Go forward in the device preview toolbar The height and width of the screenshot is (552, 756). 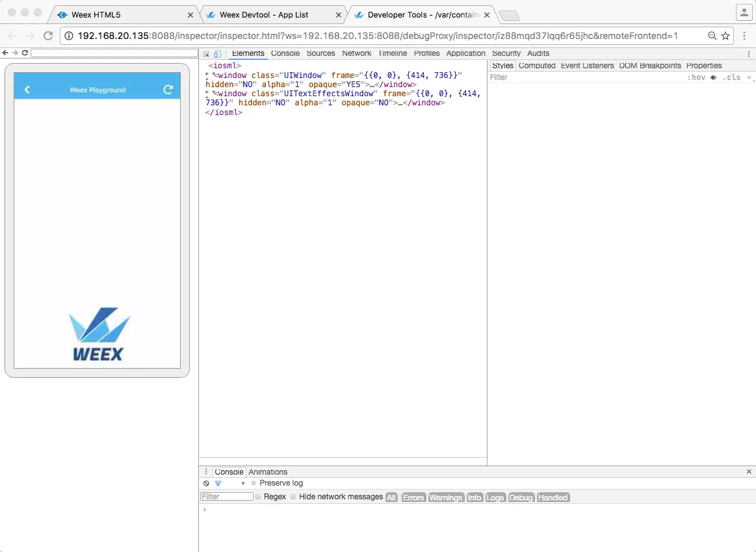tap(15, 53)
